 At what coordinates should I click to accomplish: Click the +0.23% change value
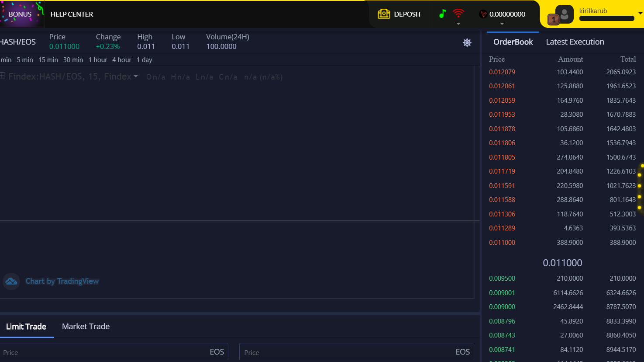(x=108, y=47)
